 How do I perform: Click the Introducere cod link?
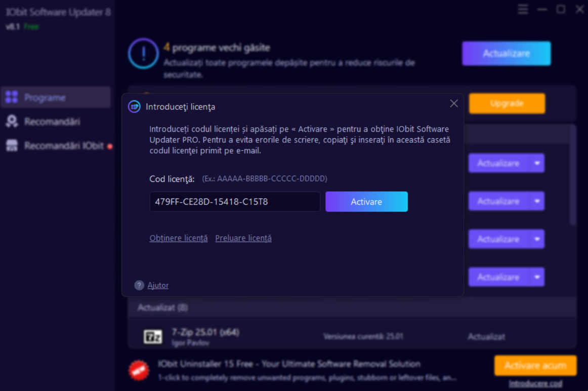click(x=535, y=383)
